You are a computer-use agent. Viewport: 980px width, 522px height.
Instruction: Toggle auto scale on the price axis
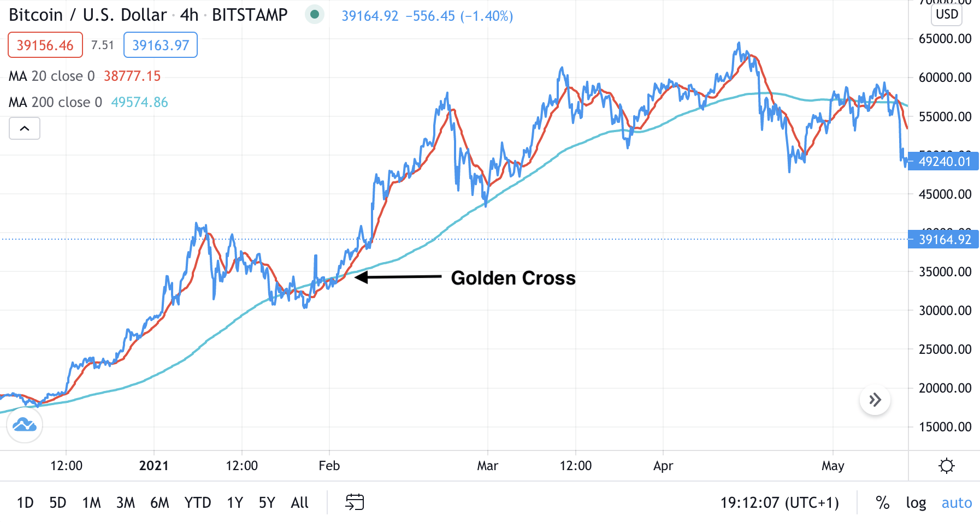956,502
